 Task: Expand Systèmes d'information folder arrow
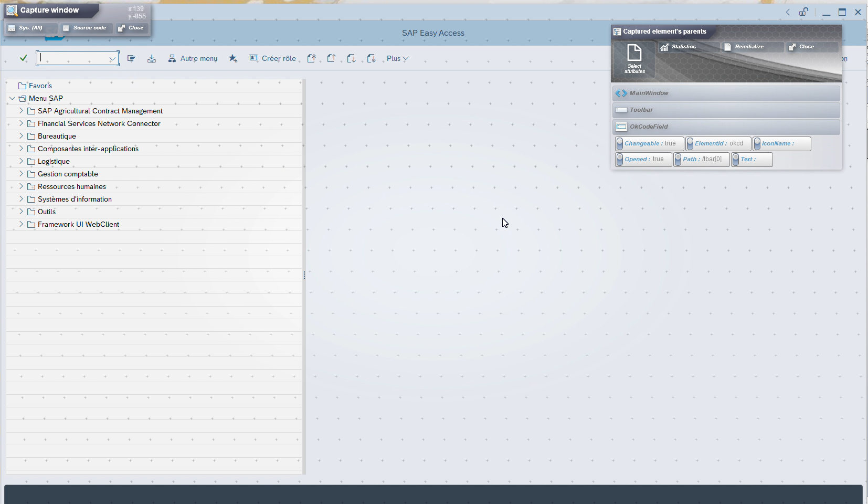click(x=21, y=199)
